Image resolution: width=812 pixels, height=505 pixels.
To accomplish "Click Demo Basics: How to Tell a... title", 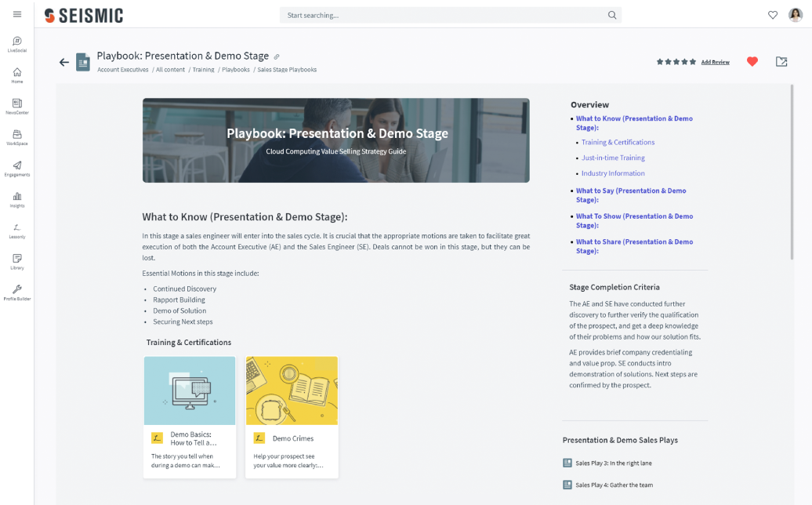I will click(x=194, y=438).
